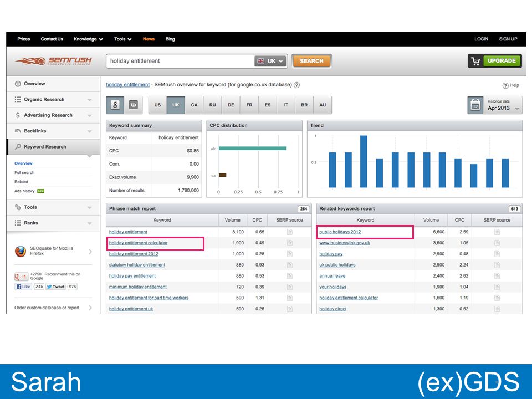The height and width of the screenshot is (399, 532).
Task: Expand the Backlinks section
Action: coord(90,131)
